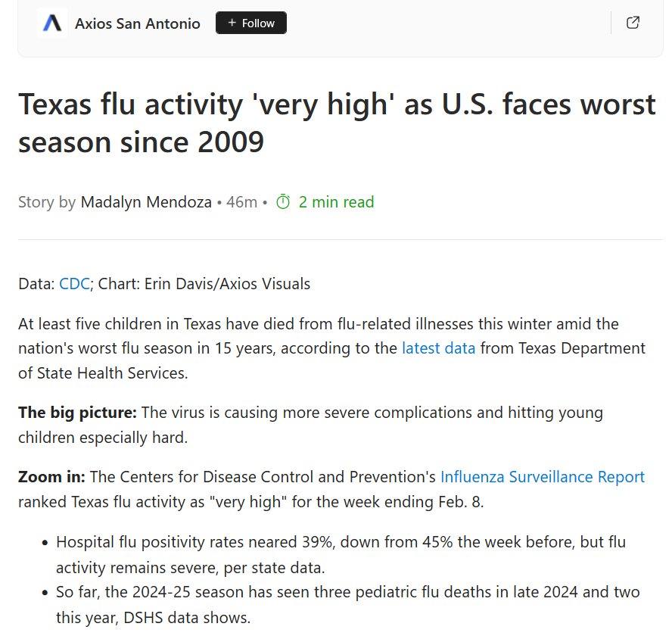Image resolution: width=672 pixels, height=639 pixels.
Task: Click the Texas flu activity headline
Action: (x=337, y=123)
